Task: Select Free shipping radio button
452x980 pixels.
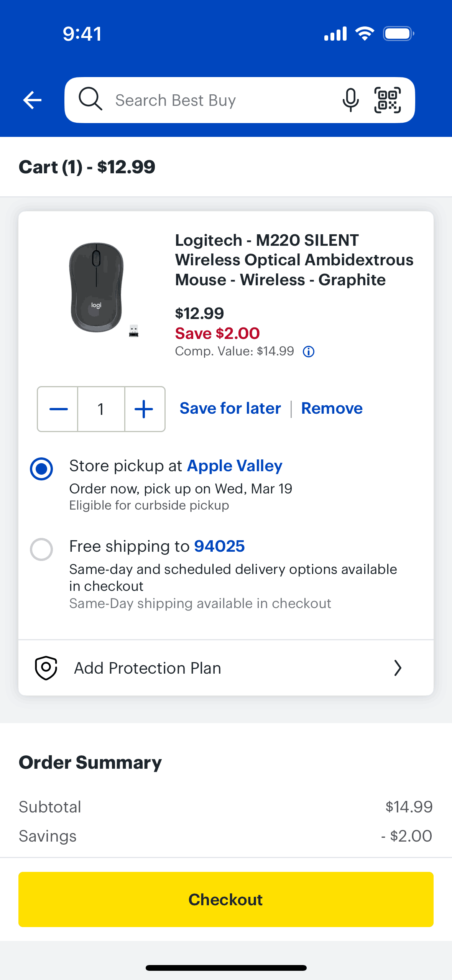Action: point(41,549)
